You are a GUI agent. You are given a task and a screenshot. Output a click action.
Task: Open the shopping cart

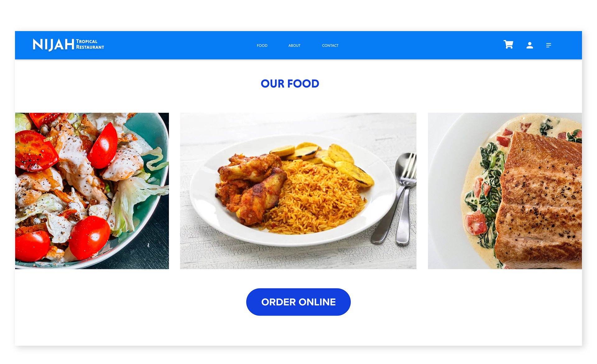[x=508, y=45]
